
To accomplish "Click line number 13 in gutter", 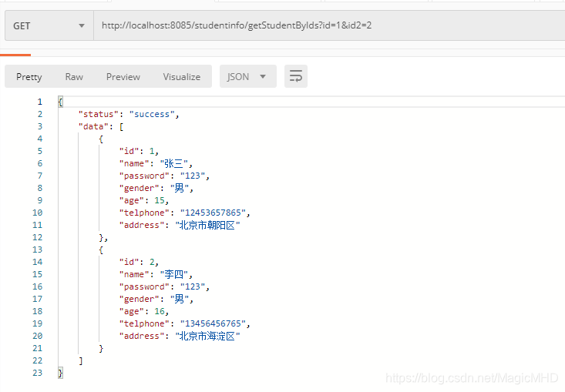I will (38, 250).
